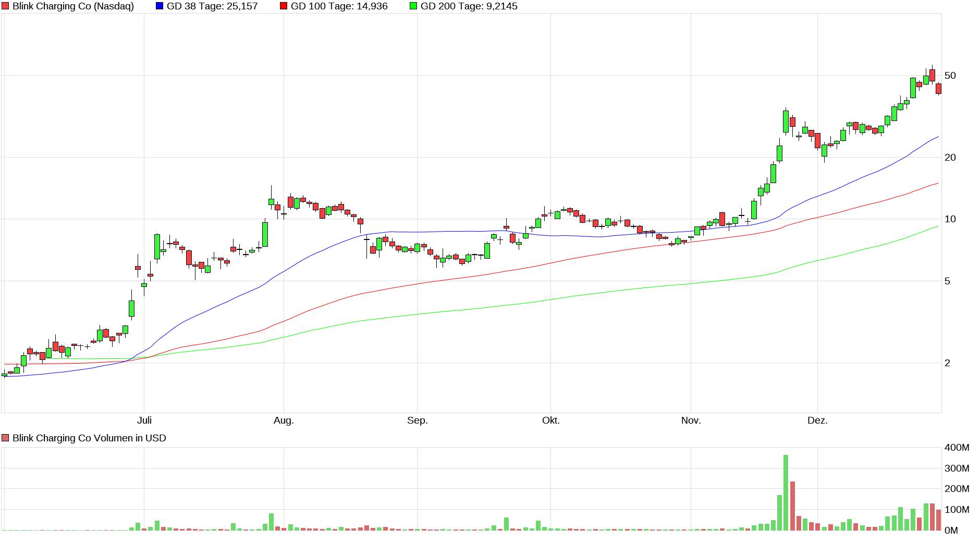The image size is (980, 541).
Task: Click the red Blink Charging Co (Nasdaq) swatch
Action: pyautogui.click(x=5, y=6)
